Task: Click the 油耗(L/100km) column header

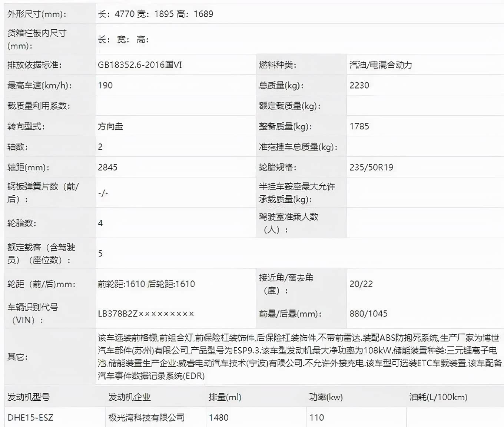Action: [x=438, y=397]
